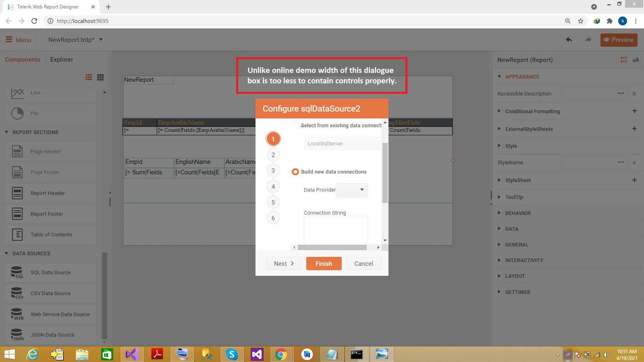Add a Report Header section
The image size is (644, 362).
[51, 193]
